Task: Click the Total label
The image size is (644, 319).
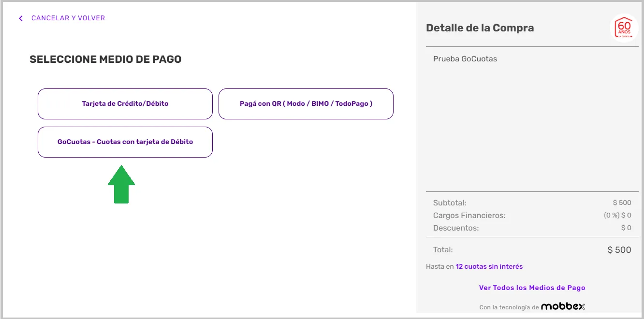Action: coord(443,250)
